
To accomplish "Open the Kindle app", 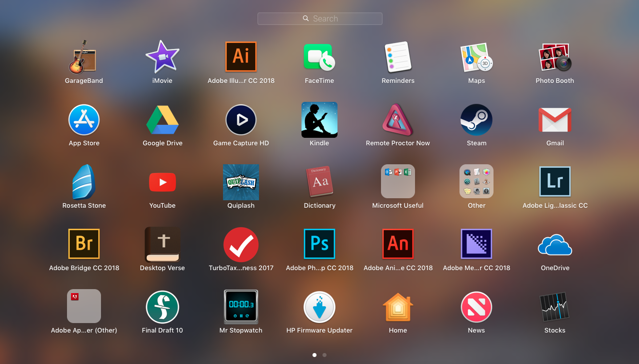I will click(319, 120).
